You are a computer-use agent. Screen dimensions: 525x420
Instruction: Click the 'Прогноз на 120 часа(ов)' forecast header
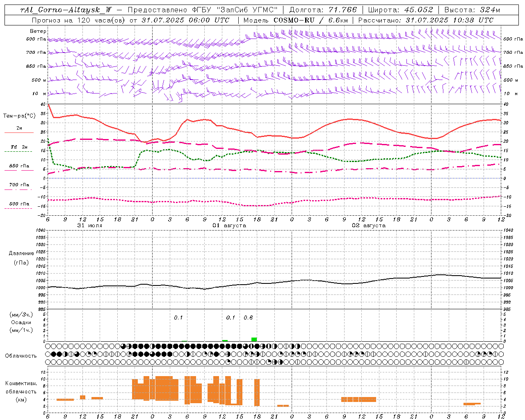tap(79, 20)
